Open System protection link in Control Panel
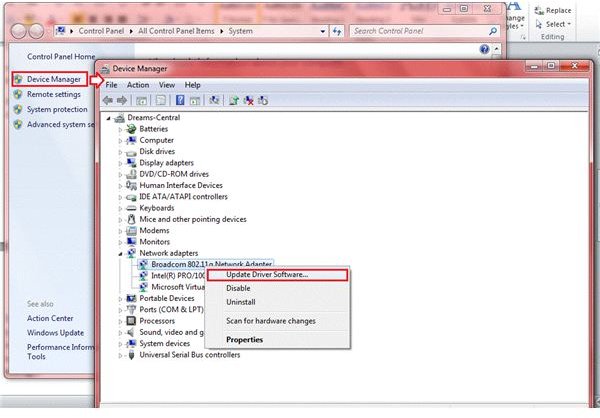Viewport: 600px width, 418px height. 57,109
